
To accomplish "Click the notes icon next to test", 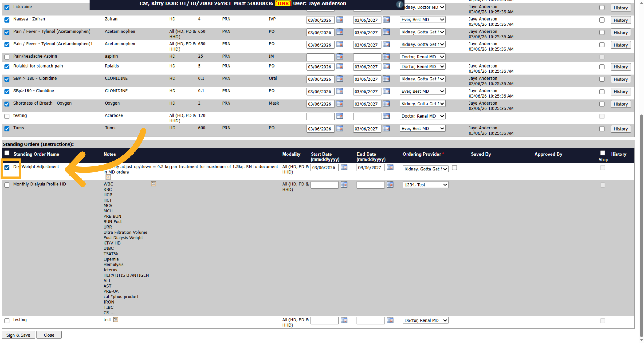I will [115, 319].
